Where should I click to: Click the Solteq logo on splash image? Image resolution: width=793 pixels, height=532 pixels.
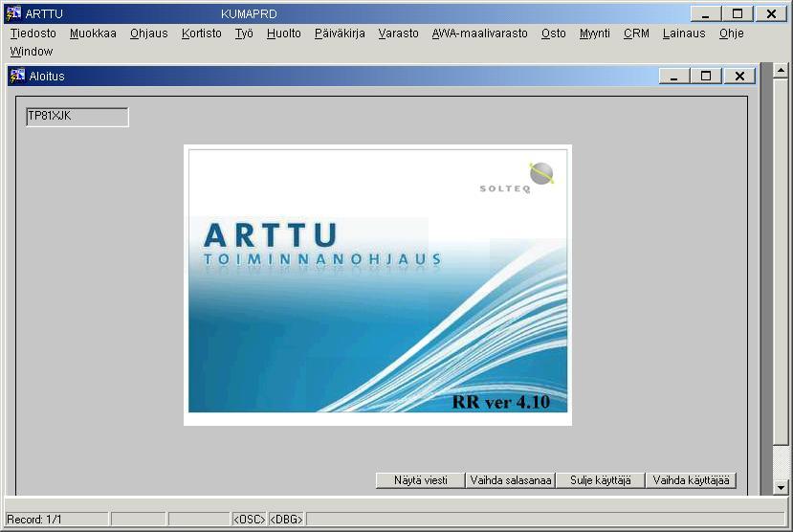pyautogui.click(x=517, y=178)
